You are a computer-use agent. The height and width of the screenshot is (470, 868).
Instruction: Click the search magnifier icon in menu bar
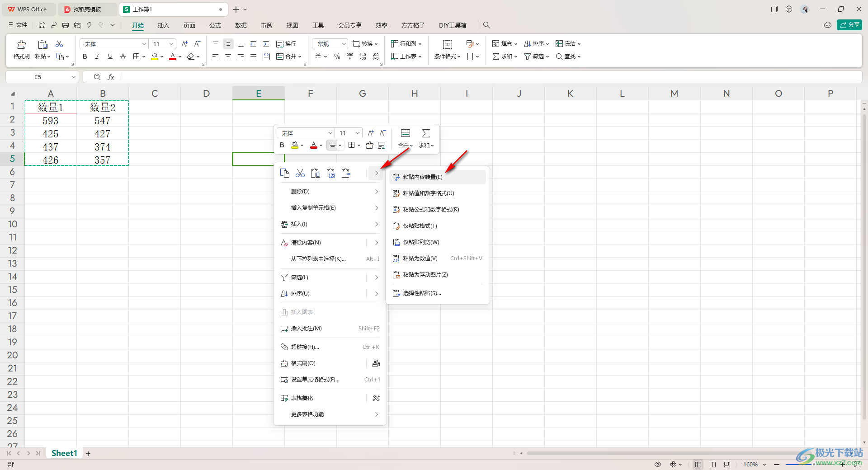(x=486, y=25)
